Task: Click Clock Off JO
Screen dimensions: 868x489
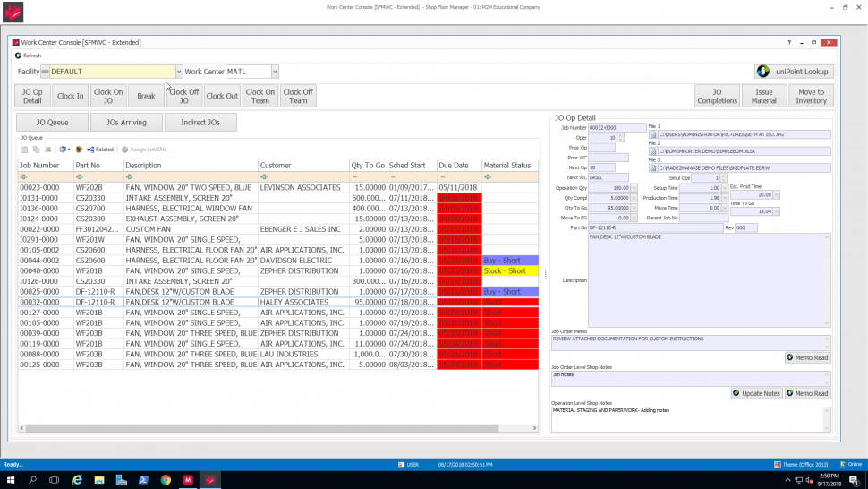Action: coord(183,96)
